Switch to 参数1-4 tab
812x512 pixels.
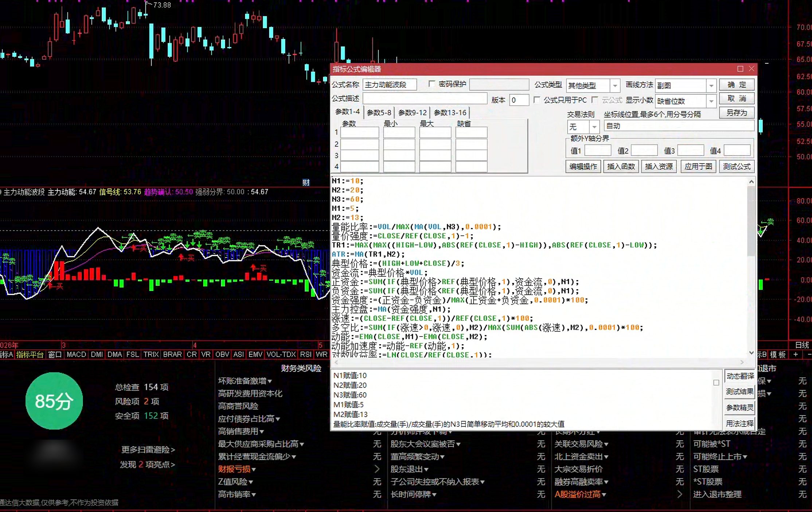coord(347,112)
